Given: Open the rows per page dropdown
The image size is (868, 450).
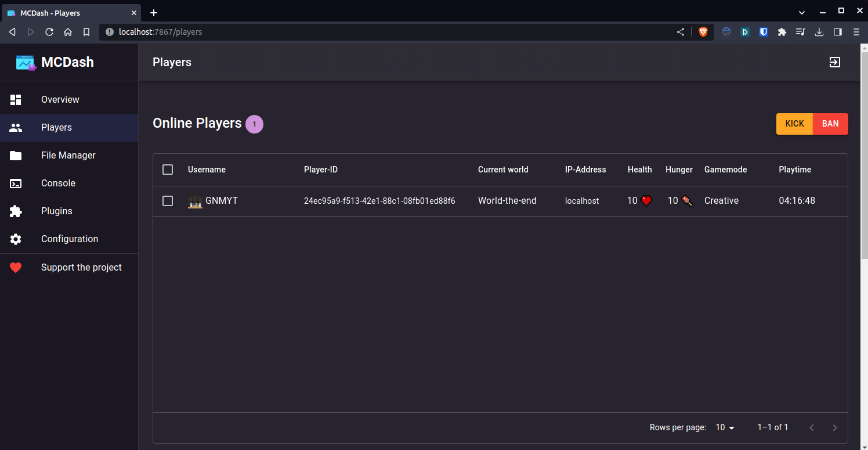Looking at the screenshot, I should point(725,427).
